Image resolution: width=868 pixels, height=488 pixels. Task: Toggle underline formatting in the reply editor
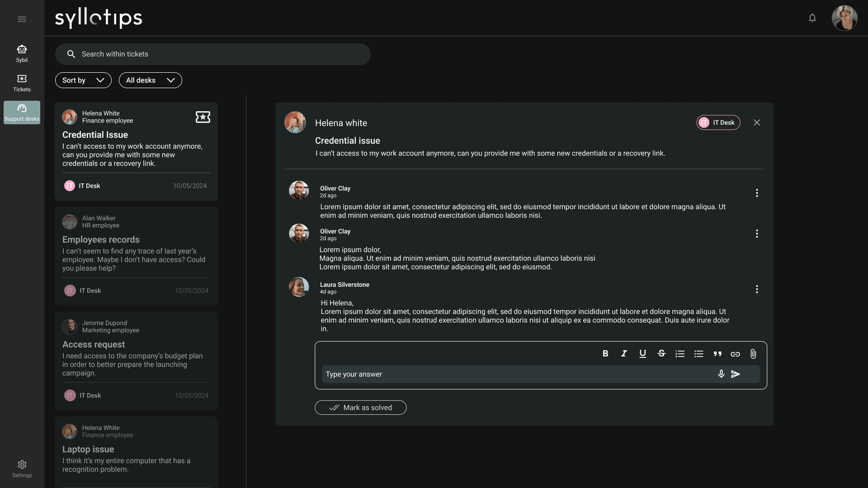[x=642, y=354]
